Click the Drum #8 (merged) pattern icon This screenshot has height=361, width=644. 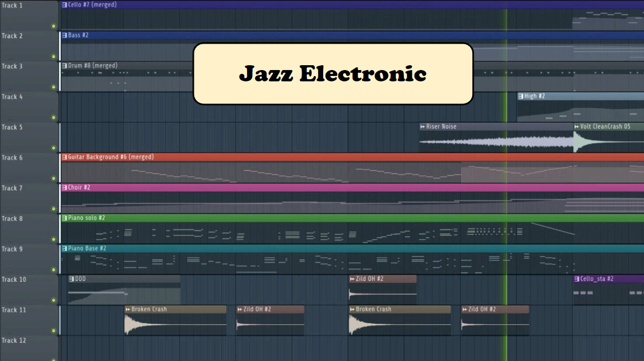(x=65, y=66)
